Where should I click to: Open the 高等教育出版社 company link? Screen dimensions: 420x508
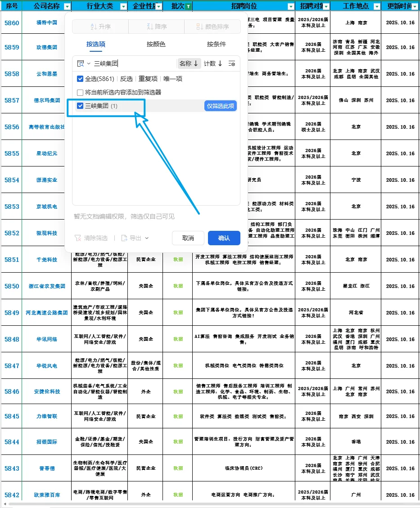[47, 127]
